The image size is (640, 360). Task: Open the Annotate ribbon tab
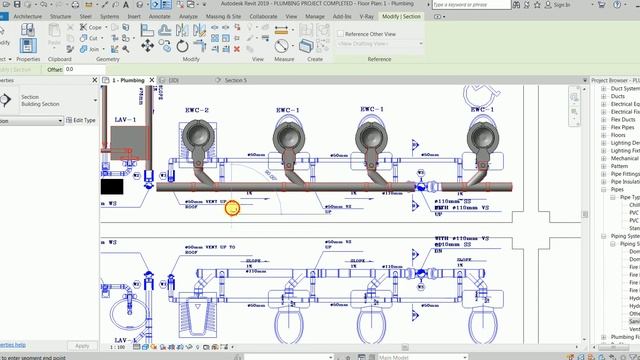click(159, 17)
